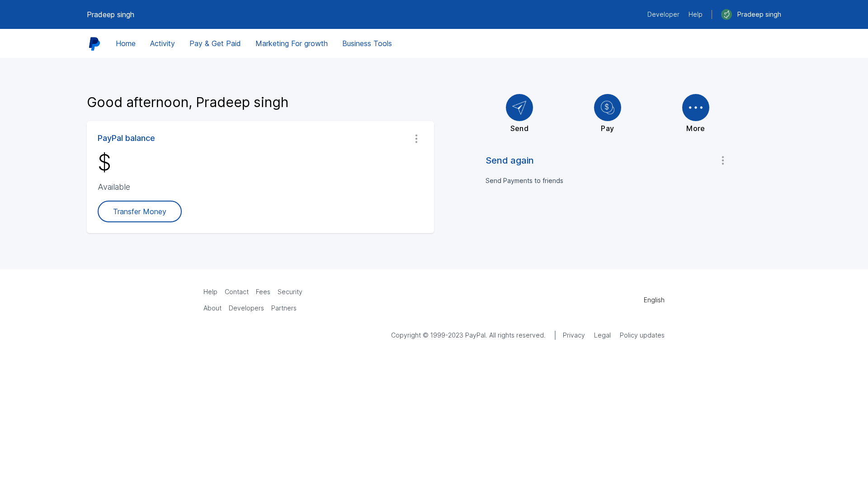This screenshot has height=488, width=868.
Task: Click the Send paper plane icon
Action: click(519, 108)
